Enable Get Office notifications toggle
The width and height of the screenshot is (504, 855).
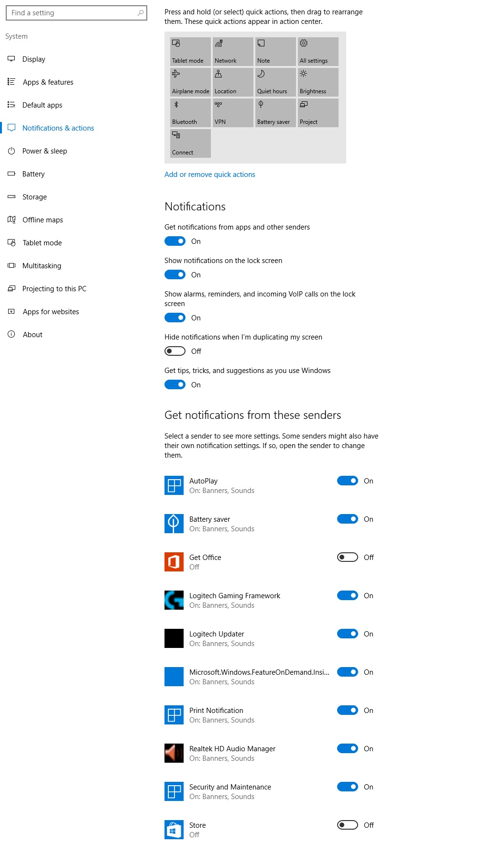point(348,557)
